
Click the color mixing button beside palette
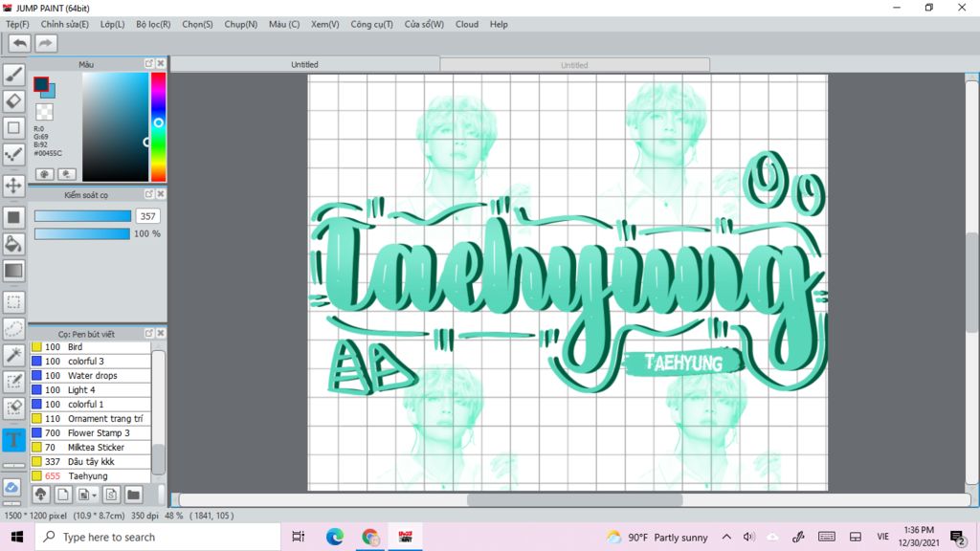pyautogui.click(x=66, y=174)
